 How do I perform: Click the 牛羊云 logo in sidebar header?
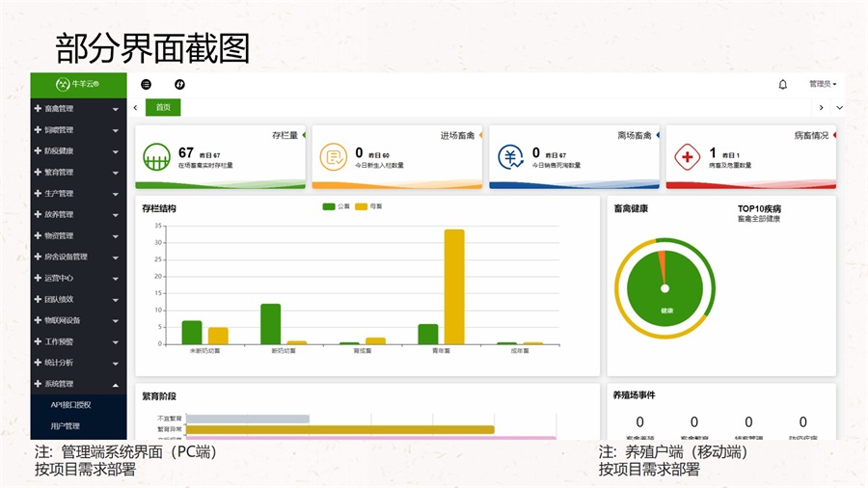[x=77, y=85]
